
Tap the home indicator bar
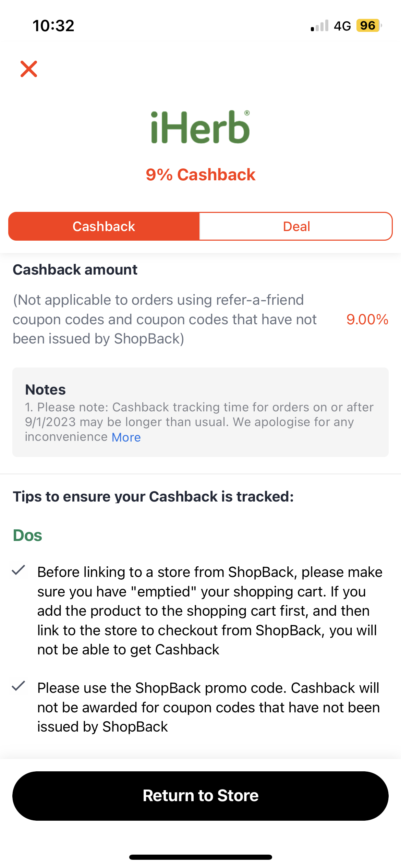coord(200,857)
